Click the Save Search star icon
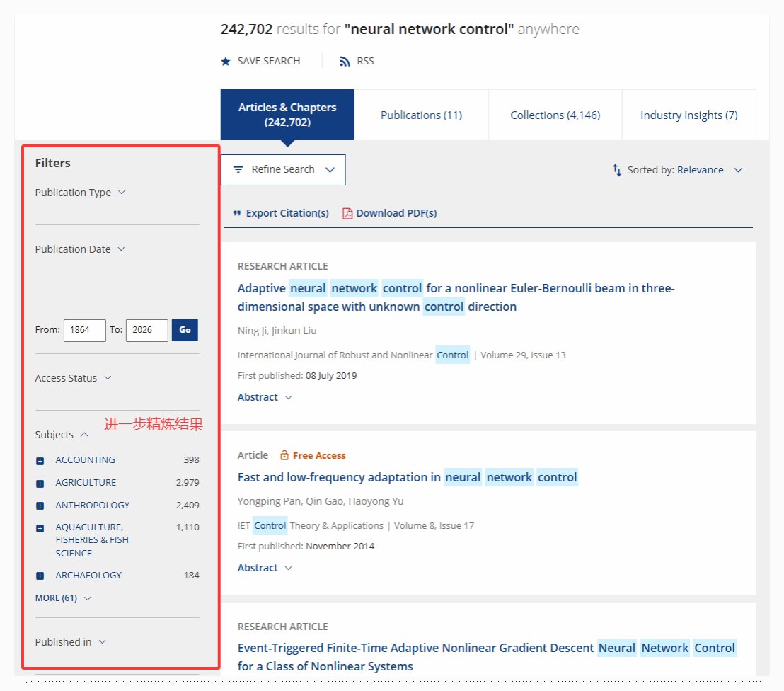Viewport: 784px width, 691px height. pos(226,62)
